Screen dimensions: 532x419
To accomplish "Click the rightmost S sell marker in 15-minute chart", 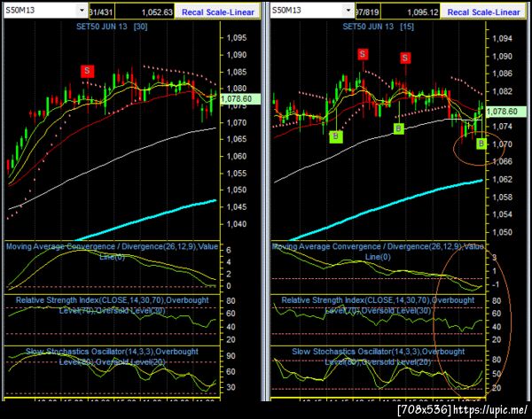I will tap(405, 58).
